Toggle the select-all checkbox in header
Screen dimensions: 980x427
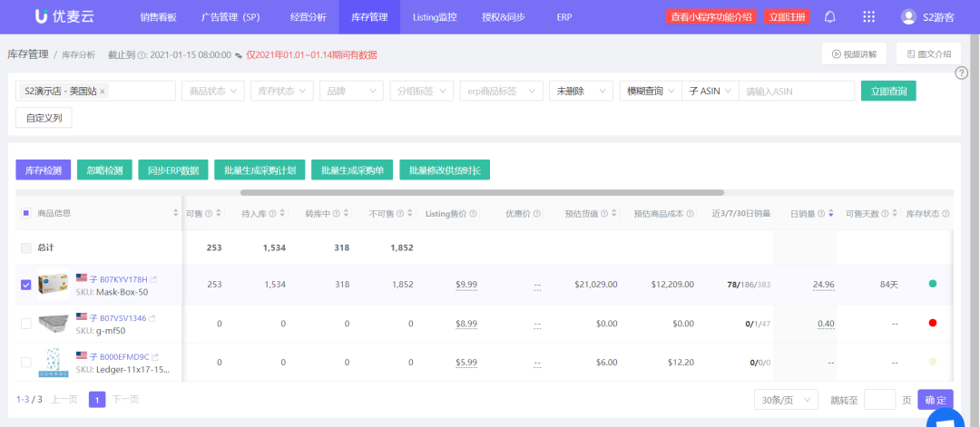[x=25, y=214]
